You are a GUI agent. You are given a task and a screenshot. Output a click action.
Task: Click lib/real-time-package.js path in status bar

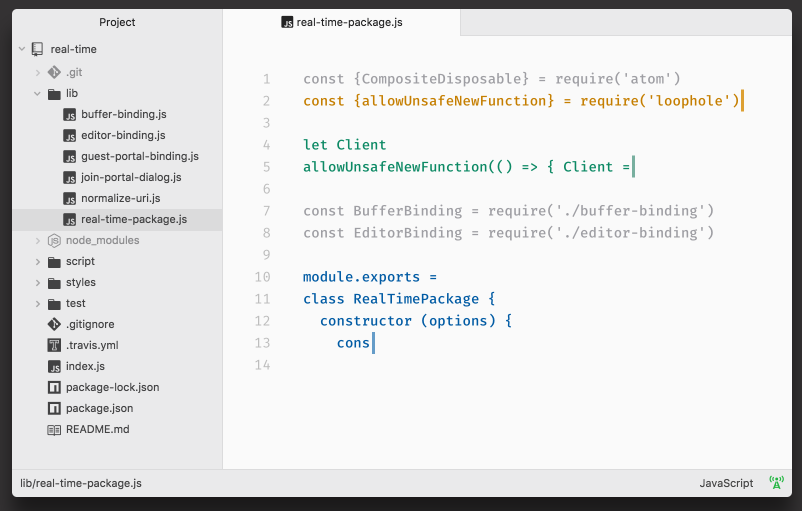[x=81, y=483]
